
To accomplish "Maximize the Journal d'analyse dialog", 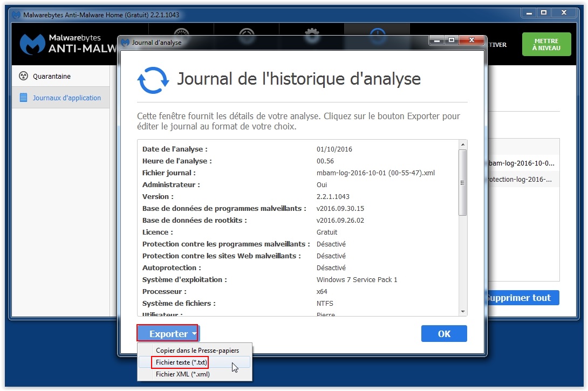I will (452, 40).
